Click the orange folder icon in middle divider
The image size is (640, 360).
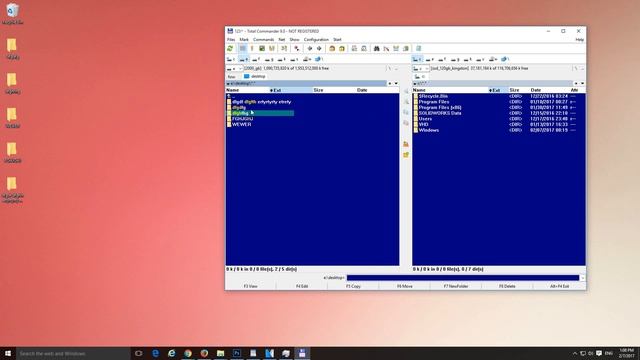[x=406, y=144]
